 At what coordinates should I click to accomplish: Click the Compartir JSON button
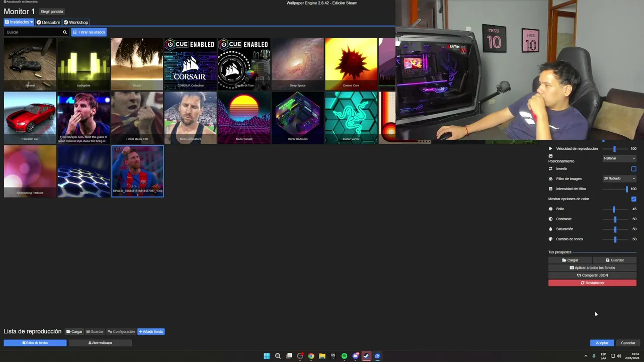click(592, 276)
